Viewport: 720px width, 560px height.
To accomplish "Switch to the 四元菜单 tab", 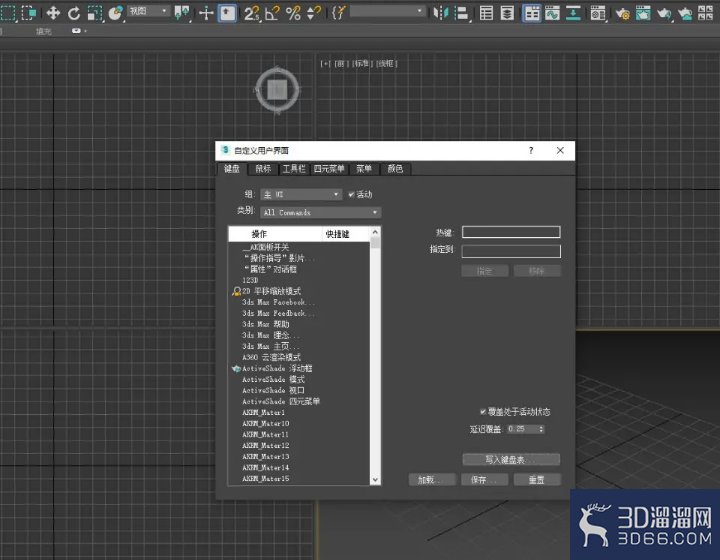I will (x=329, y=169).
